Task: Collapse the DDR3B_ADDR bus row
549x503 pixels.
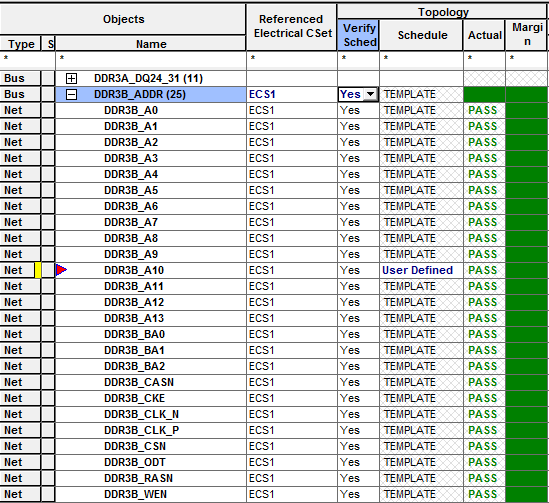Action: (71, 95)
